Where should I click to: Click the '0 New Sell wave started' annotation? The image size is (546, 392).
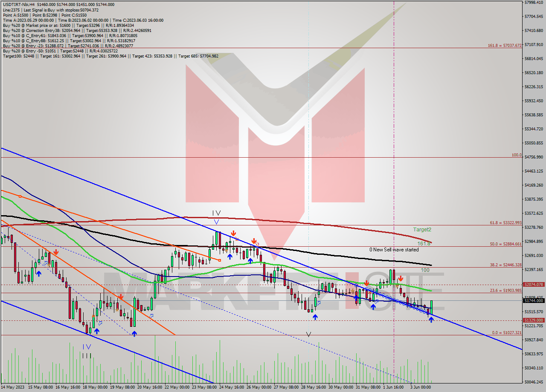(x=394, y=250)
